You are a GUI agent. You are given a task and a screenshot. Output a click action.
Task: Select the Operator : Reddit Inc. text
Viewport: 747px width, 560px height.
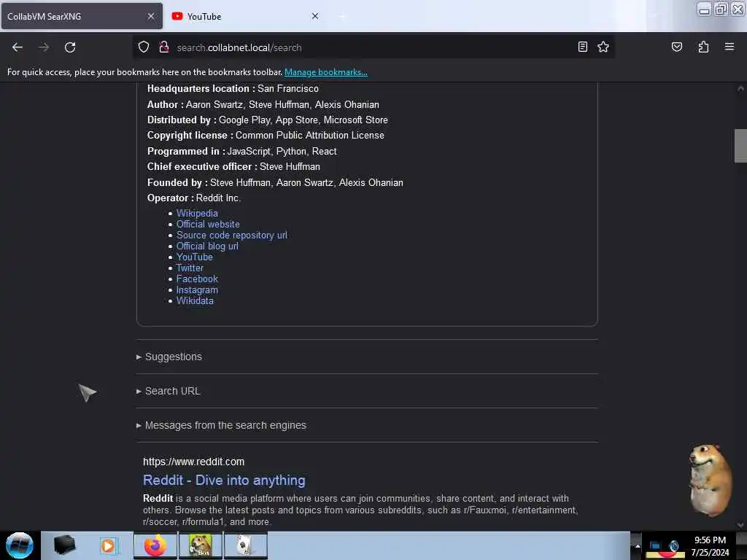coord(194,198)
